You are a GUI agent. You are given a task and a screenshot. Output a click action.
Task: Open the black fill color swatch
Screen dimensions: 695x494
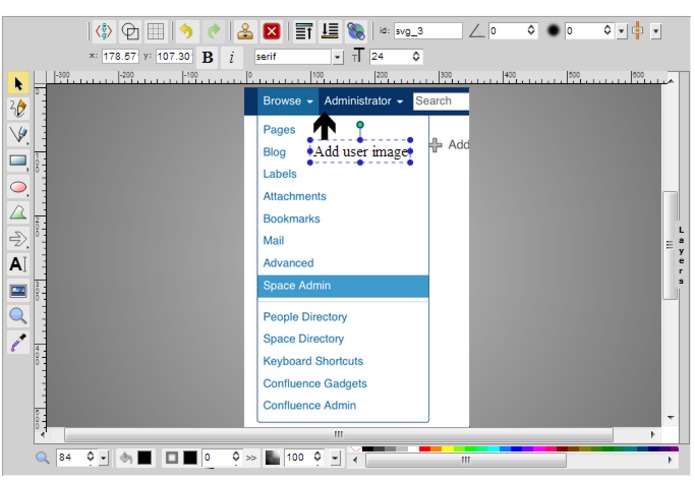click(144, 458)
